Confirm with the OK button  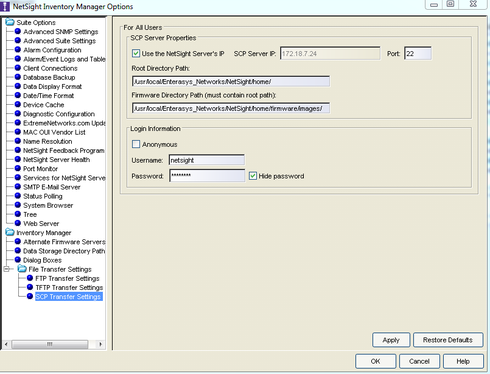pos(375,361)
